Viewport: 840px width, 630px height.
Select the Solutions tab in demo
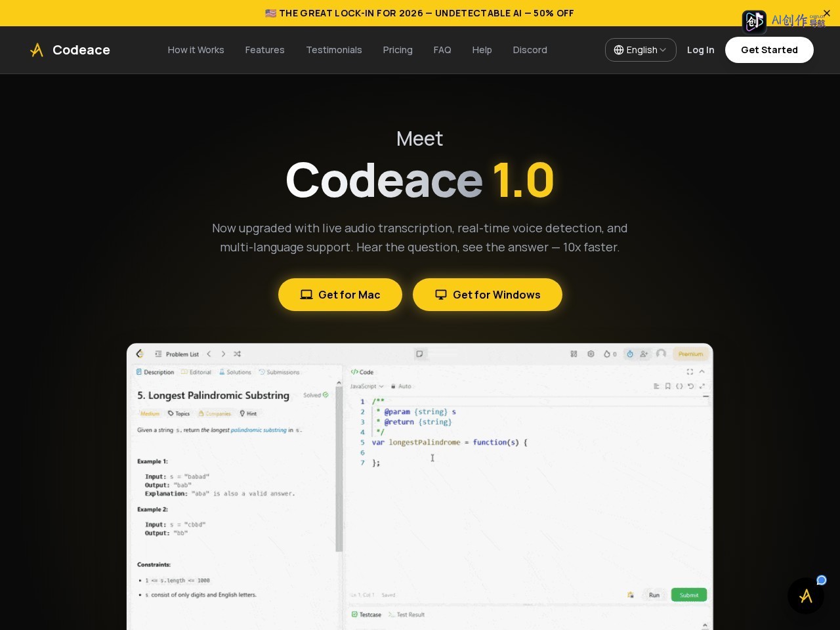(x=236, y=372)
